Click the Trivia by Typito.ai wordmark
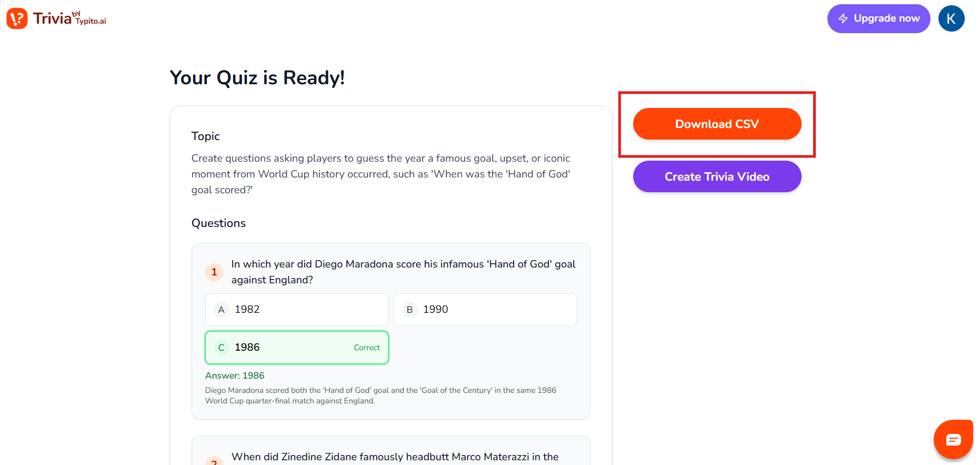The image size is (980, 465). click(69, 18)
